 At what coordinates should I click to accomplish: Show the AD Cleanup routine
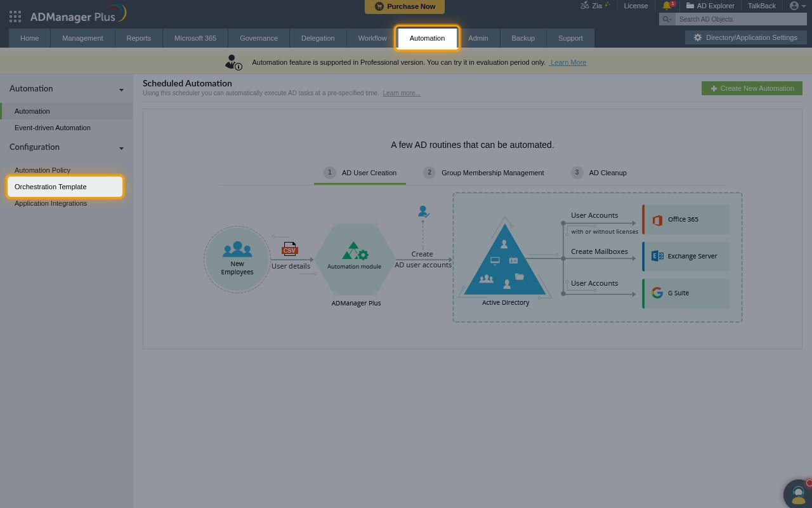click(599, 173)
